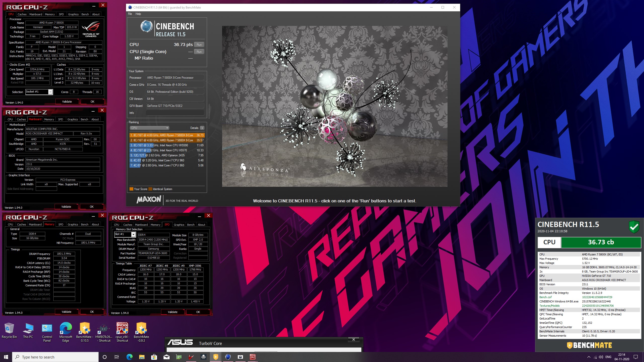The width and height of the screenshot is (644, 362).
Task: Open the notification center icon
Action: tap(636, 357)
